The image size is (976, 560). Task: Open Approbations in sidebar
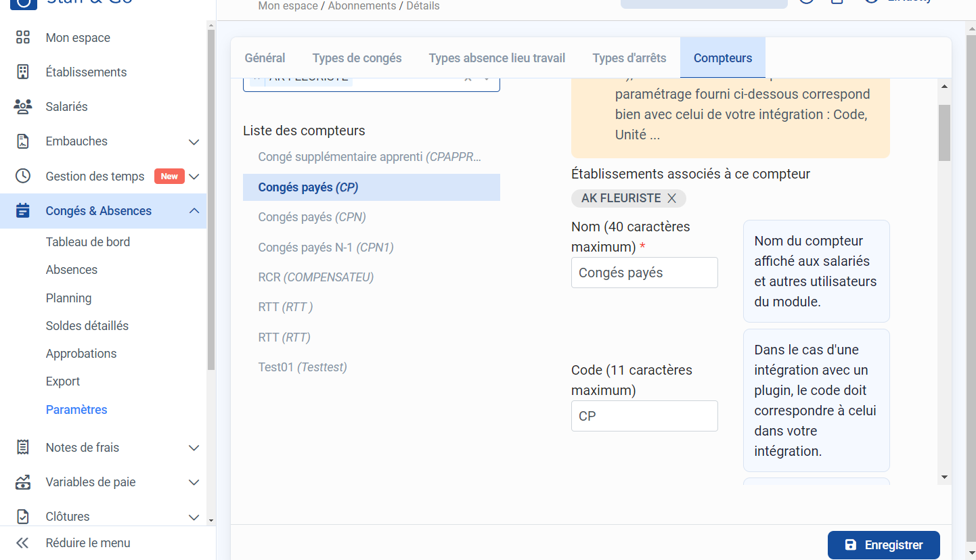81,354
